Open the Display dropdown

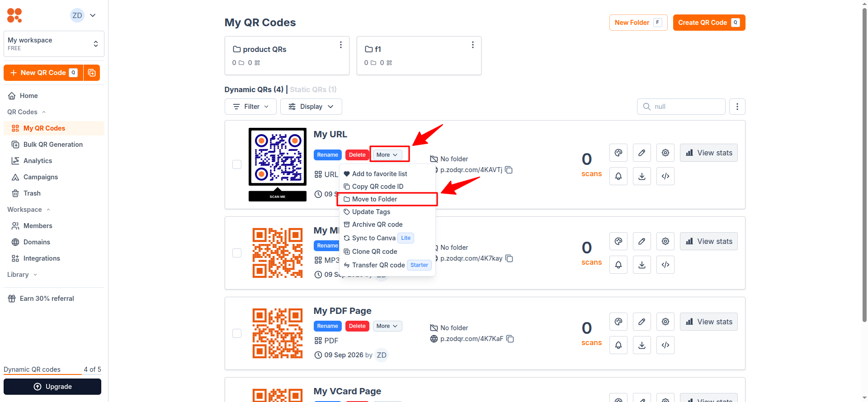coord(311,107)
